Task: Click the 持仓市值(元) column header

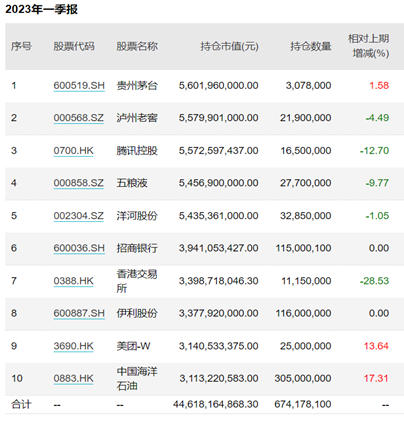Action: click(x=229, y=46)
